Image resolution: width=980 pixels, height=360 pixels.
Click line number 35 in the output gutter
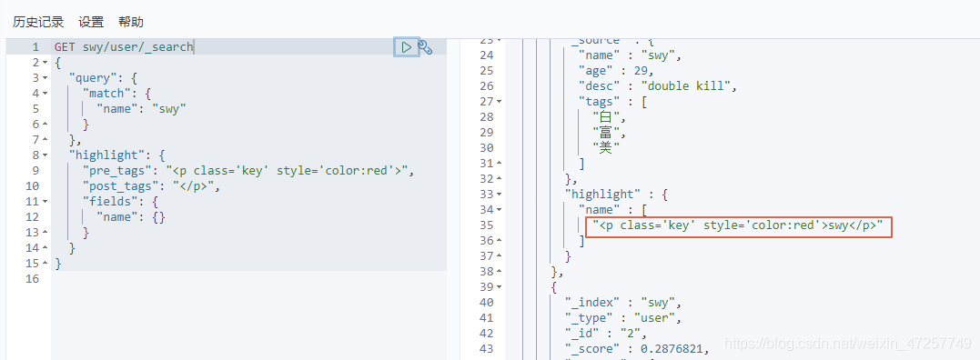point(486,225)
